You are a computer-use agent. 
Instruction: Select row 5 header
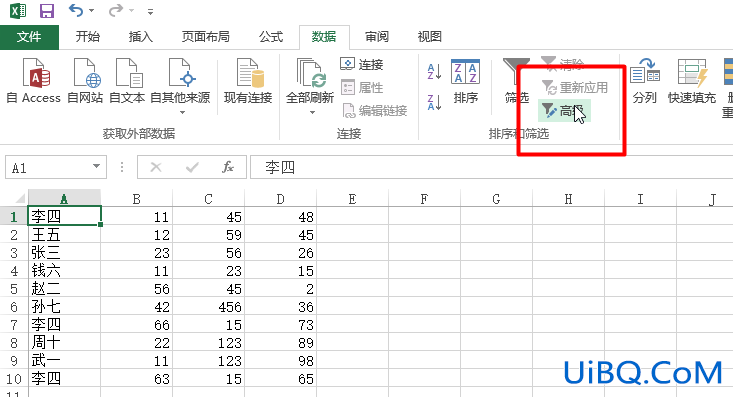[14, 289]
